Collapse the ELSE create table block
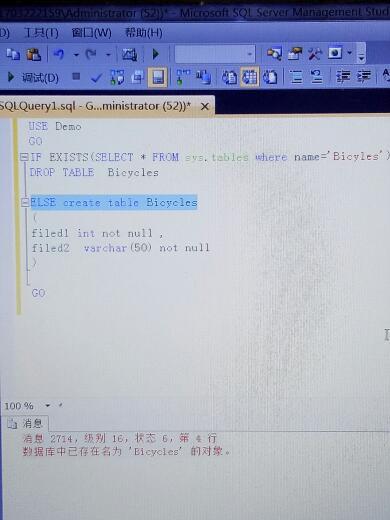The height and width of the screenshot is (520, 390). pos(25,202)
